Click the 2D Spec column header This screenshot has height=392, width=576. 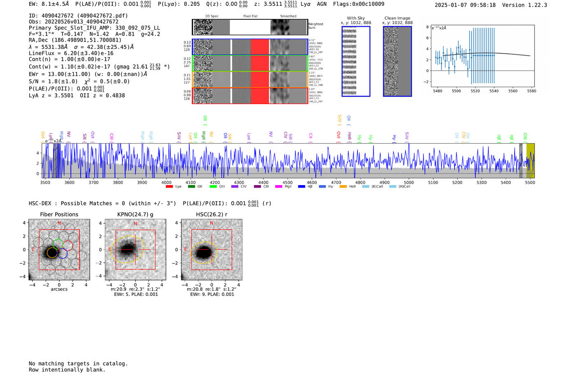pyautogui.click(x=212, y=16)
